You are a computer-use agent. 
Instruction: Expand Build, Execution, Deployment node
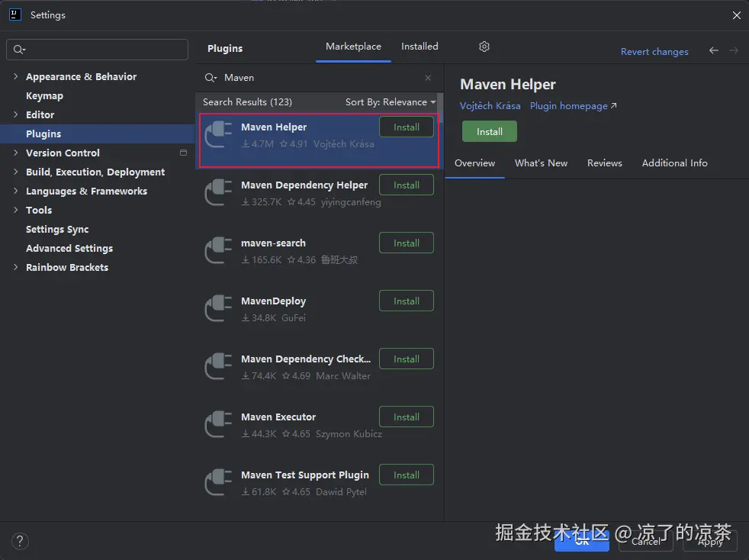(x=16, y=172)
